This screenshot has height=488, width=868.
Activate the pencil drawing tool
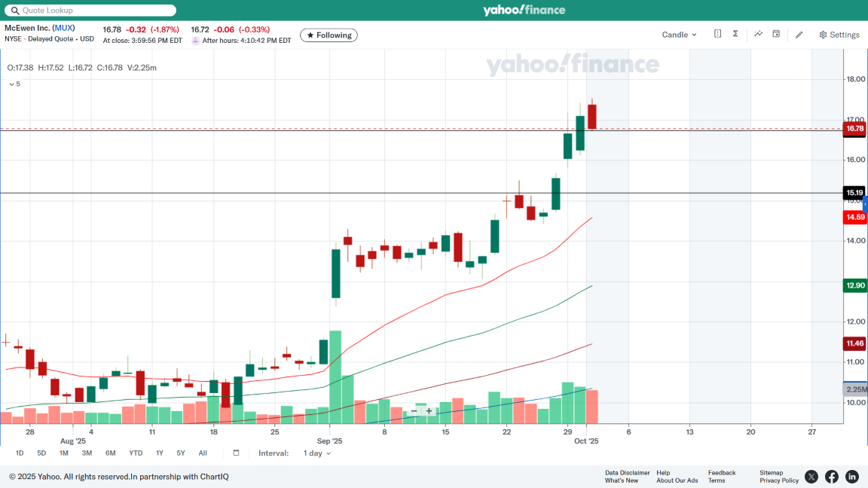pos(799,35)
